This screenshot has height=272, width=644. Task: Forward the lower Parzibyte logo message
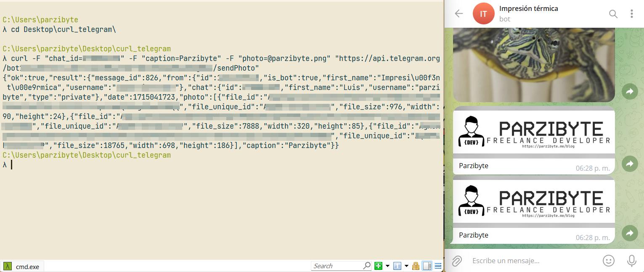coord(630,233)
